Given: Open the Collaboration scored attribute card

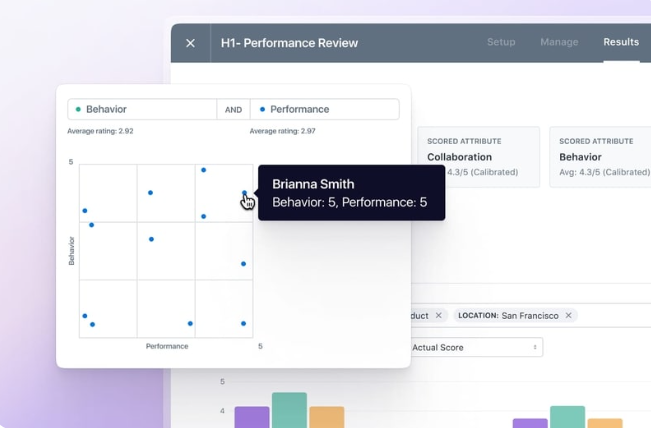Looking at the screenshot, I should (x=478, y=157).
